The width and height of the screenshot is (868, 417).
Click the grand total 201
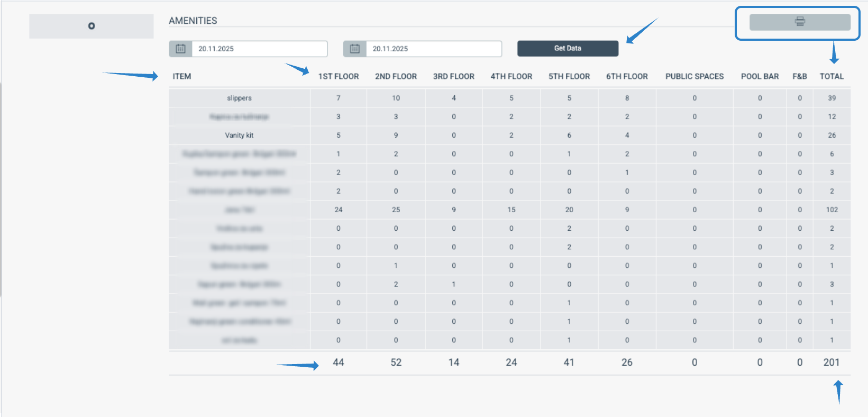832,362
